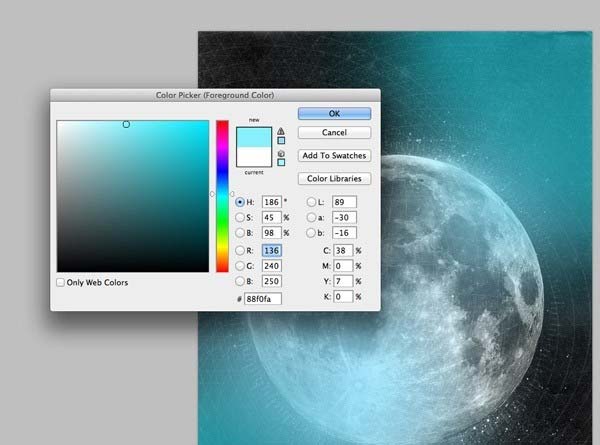Click the a field showing -30
This screenshot has height=445, width=600.
[344, 217]
